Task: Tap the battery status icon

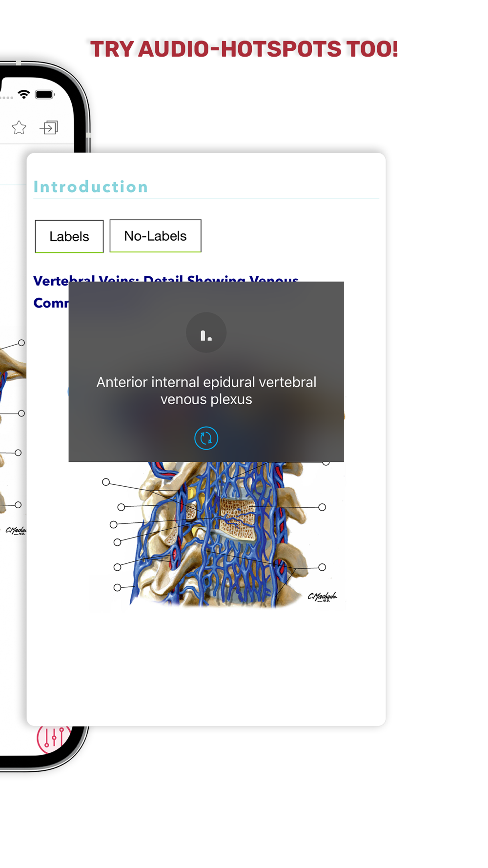Action: pyautogui.click(x=45, y=94)
